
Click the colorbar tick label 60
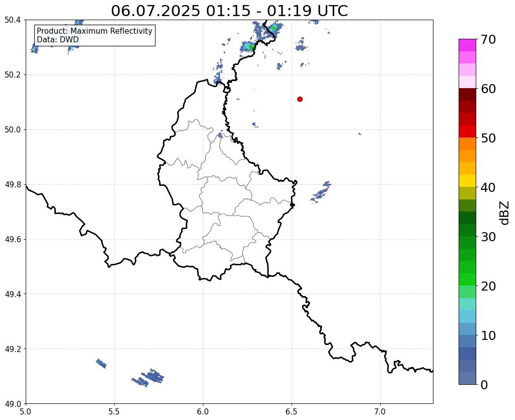(488, 89)
